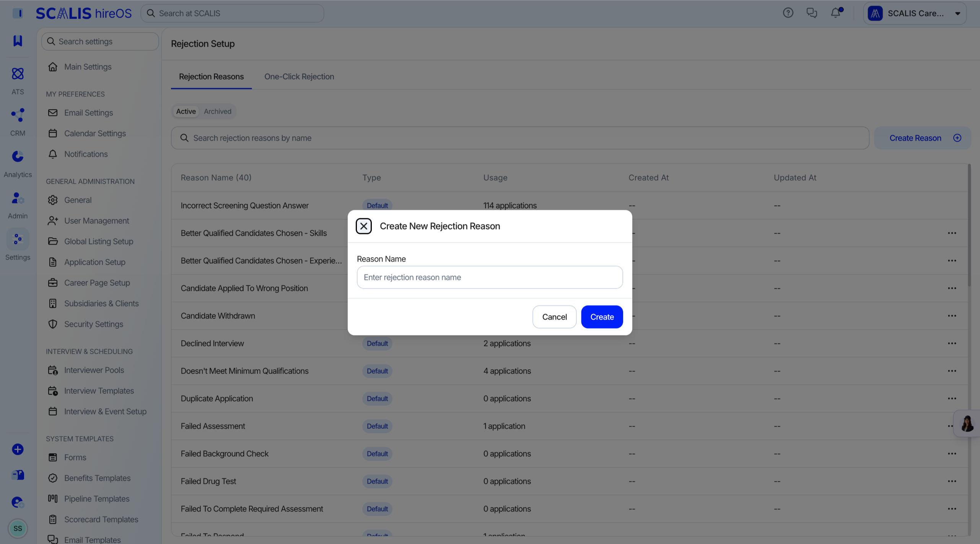
Task: Open options menu for Better Qualified Candidates Chosen - Skills
Action: coord(952,233)
